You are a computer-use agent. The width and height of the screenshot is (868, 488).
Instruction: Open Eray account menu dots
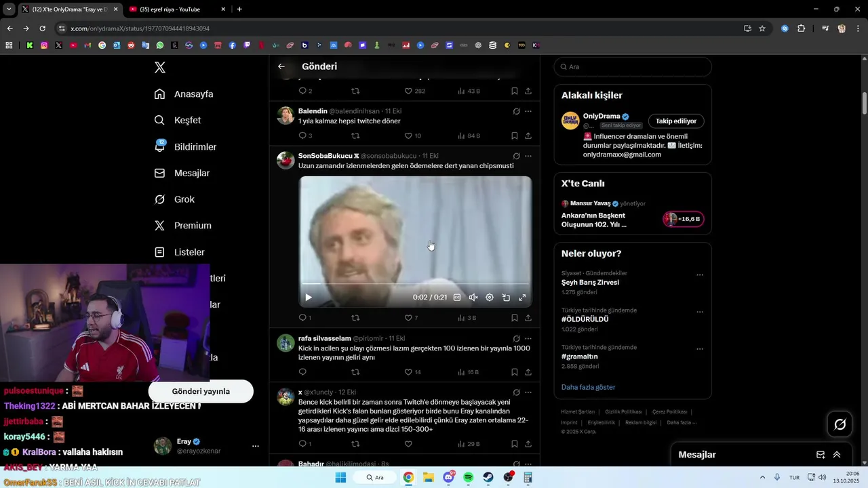(x=256, y=446)
